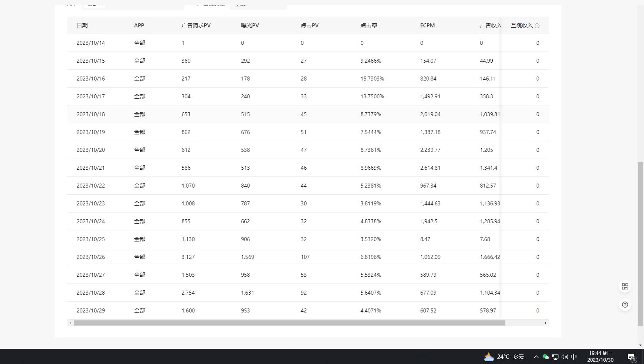Select the 2023/10/21 date cell
Screen dimensions: 644x364
coord(91,168)
